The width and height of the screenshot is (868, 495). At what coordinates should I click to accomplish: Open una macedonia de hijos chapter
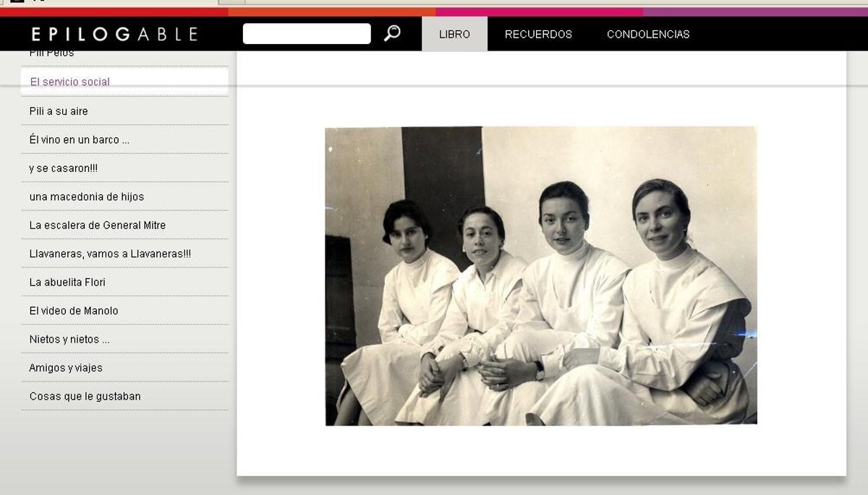87,197
